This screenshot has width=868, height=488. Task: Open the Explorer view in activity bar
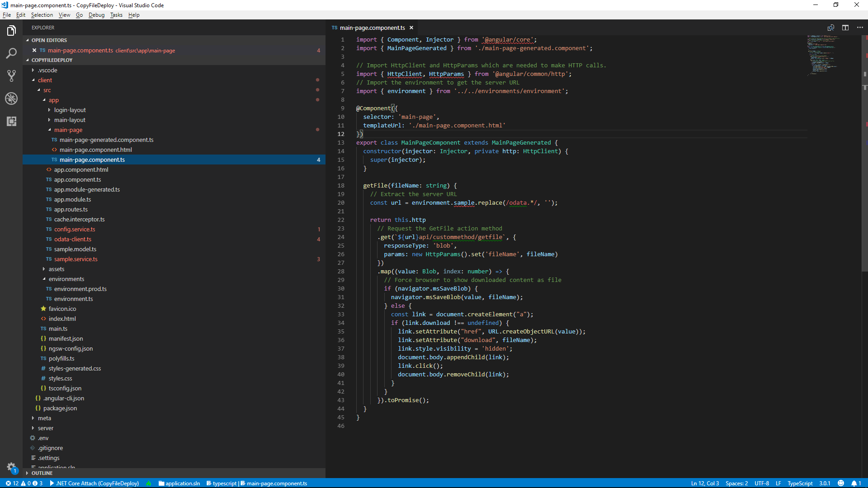11,31
